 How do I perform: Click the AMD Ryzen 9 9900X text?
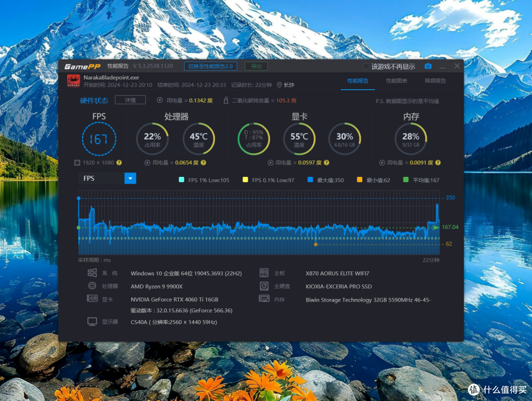(x=157, y=286)
